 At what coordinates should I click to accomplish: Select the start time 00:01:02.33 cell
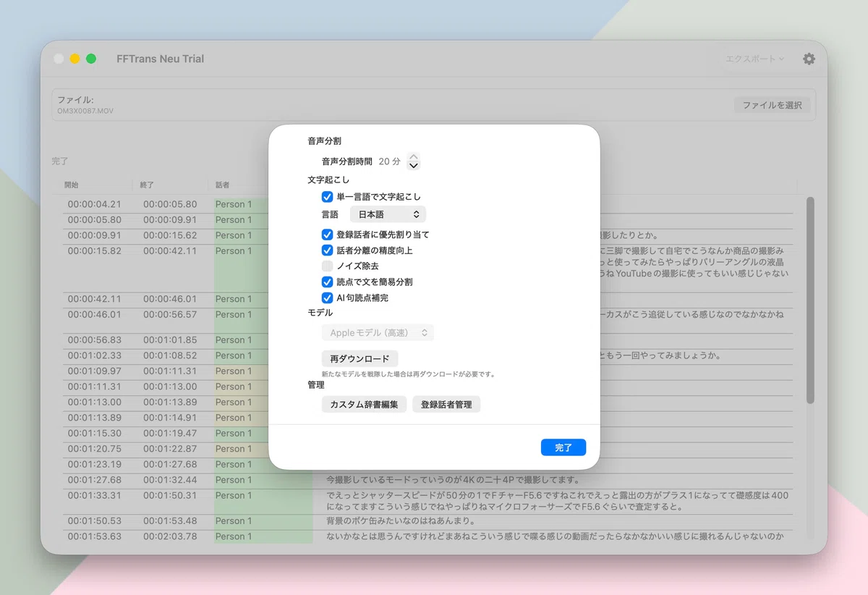[x=95, y=356]
